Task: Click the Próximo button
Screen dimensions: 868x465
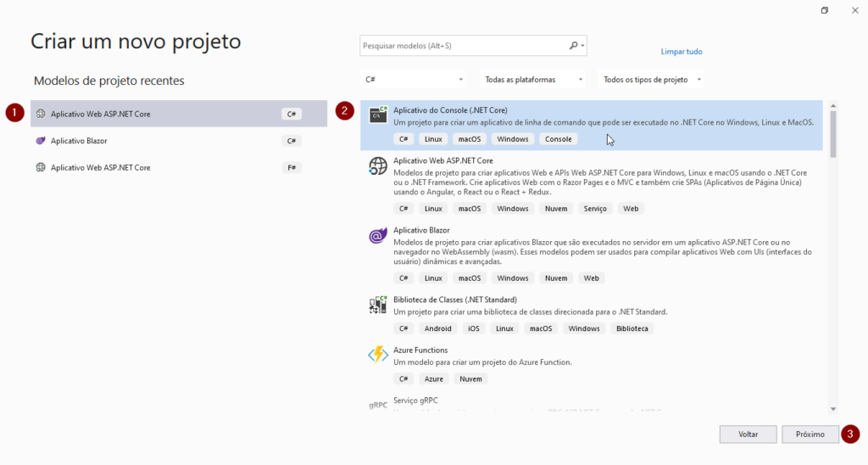Action: tap(810, 434)
